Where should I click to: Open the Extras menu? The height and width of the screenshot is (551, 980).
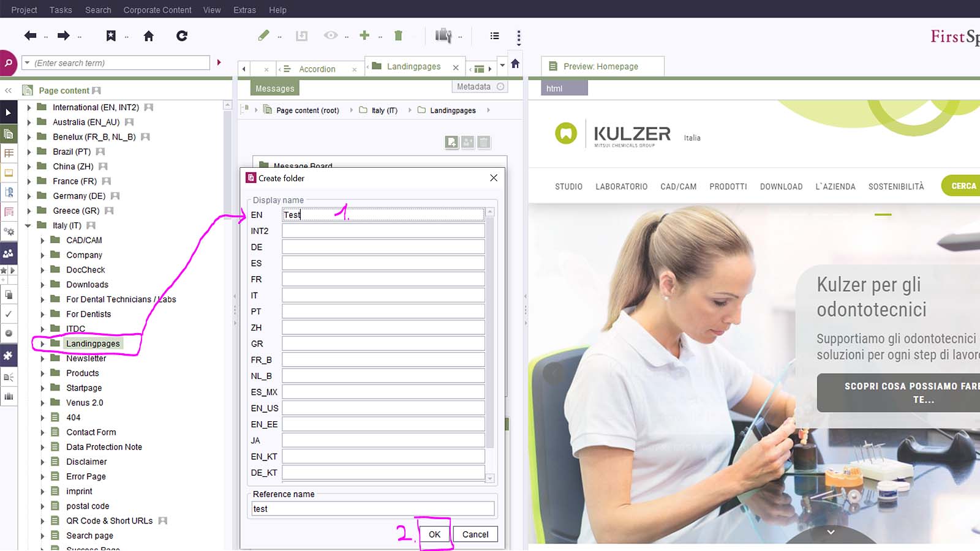(x=244, y=10)
